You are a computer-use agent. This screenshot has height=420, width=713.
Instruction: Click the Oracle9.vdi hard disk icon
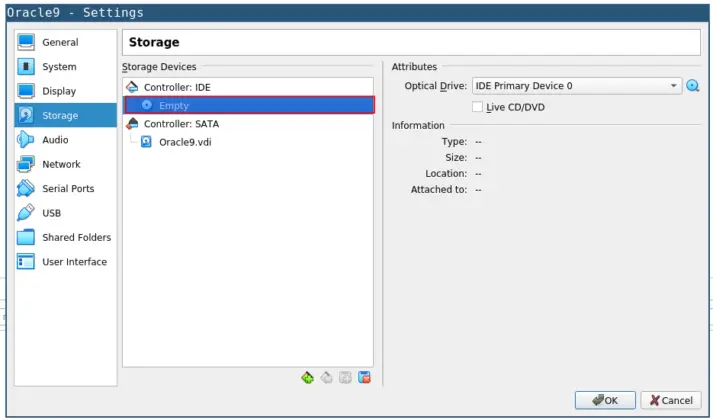tap(146, 141)
